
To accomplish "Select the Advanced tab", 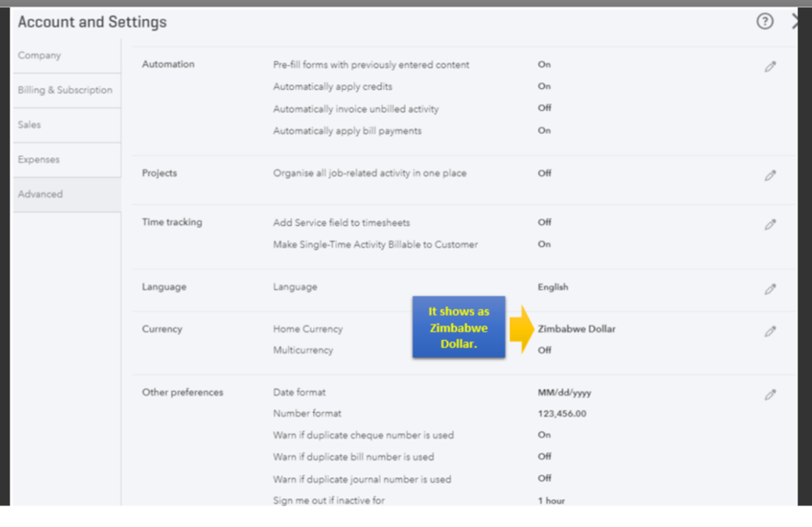I will [x=40, y=194].
